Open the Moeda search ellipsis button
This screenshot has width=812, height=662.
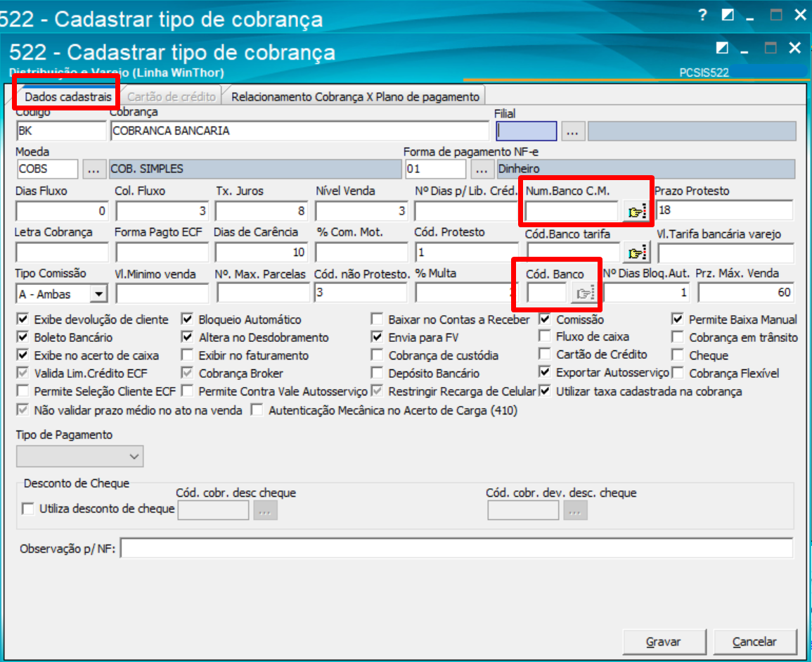coord(94,169)
